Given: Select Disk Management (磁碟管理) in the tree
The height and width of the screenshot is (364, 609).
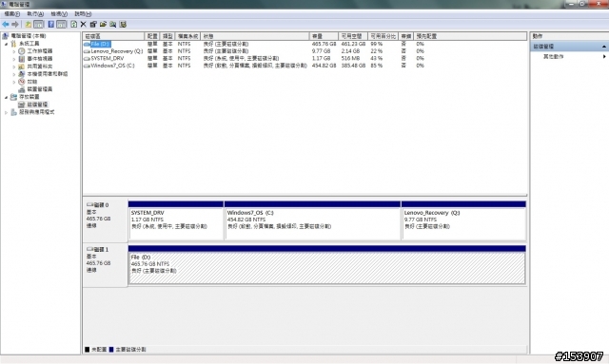Looking at the screenshot, I should point(37,105).
